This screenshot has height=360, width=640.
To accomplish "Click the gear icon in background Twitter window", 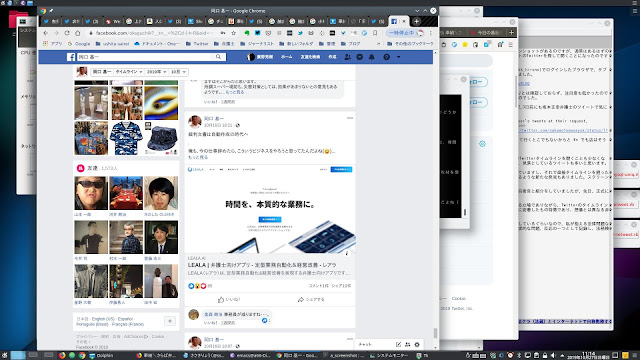I will [x=482, y=144].
